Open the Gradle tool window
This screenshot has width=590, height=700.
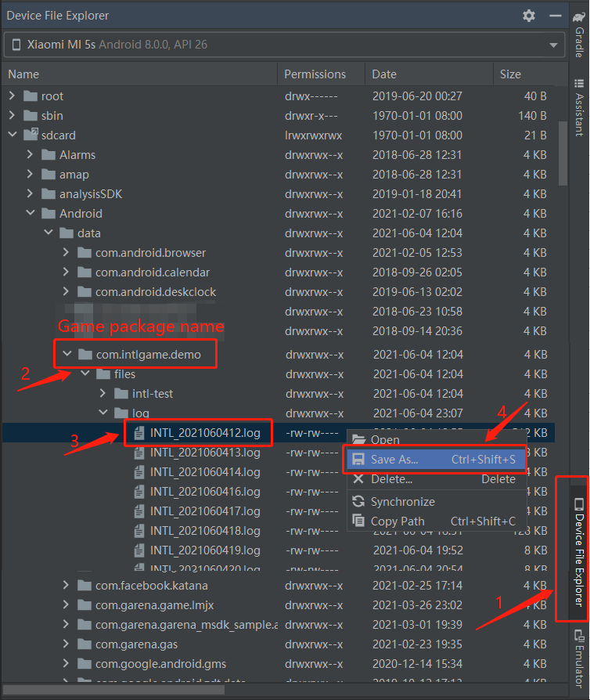point(579,35)
